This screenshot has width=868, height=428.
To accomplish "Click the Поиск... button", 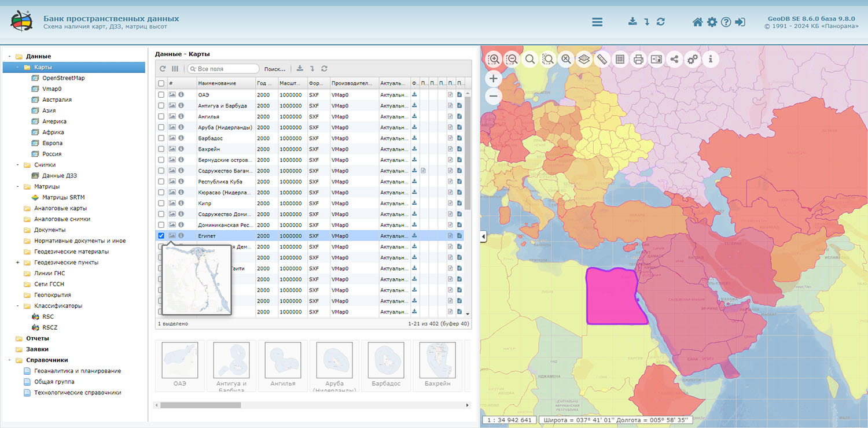I will click(275, 69).
